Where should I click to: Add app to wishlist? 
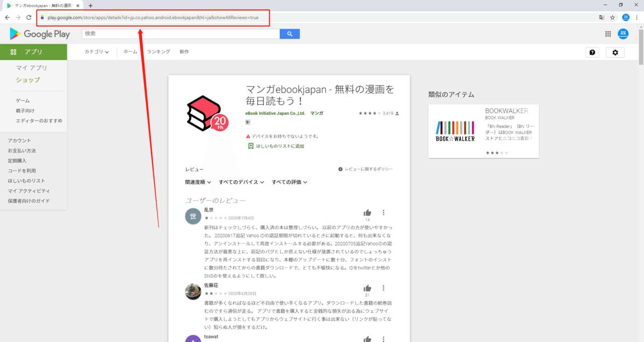(x=276, y=146)
